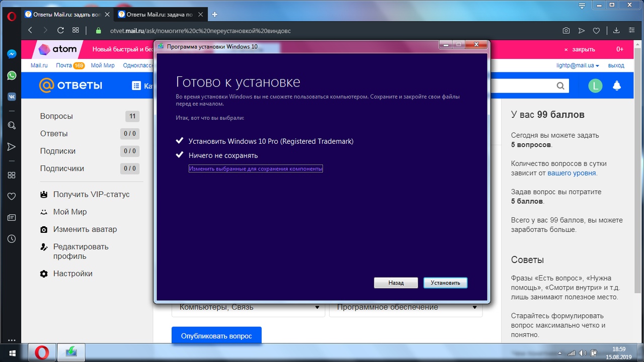Open the L user avatar
Viewport: 644px width, 362px height.
pyautogui.click(x=595, y=85)
